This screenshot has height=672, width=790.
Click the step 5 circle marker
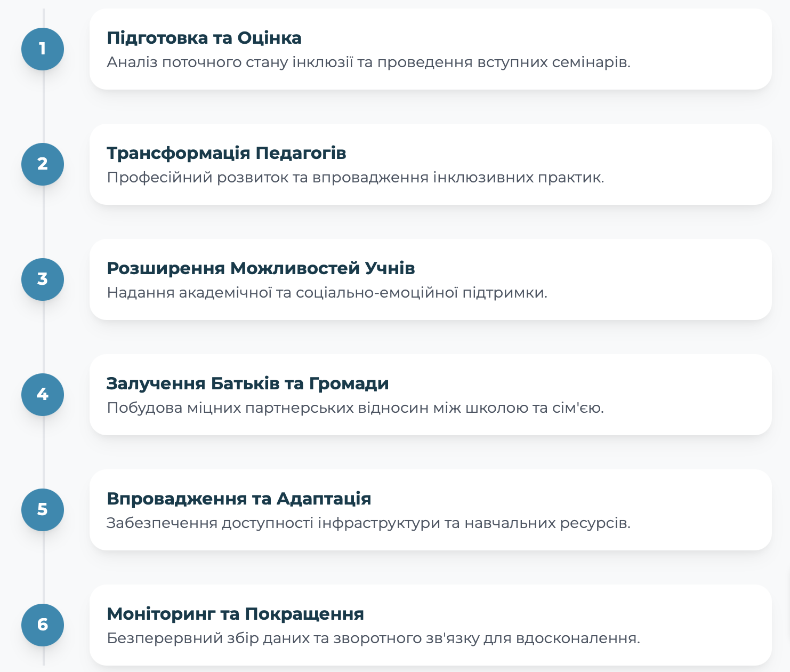pyautogui.click(x=43, y=510)
